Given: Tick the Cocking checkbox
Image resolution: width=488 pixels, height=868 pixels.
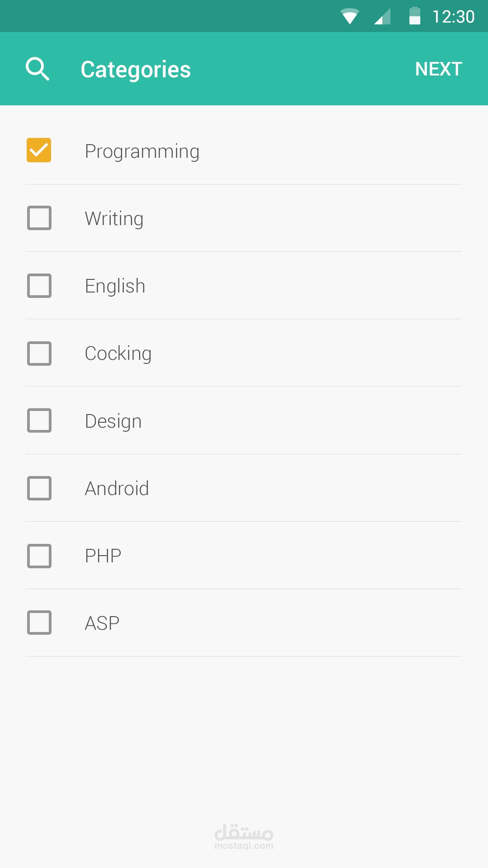Looking at the screenshot, I should (39, 353).
